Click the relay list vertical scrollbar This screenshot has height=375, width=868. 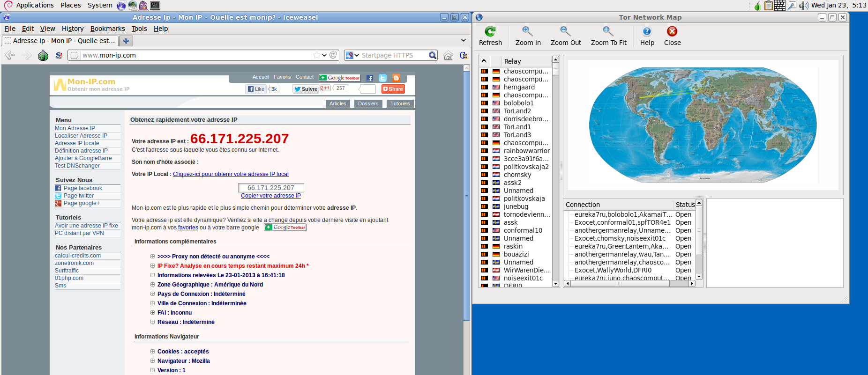(555, 171)
